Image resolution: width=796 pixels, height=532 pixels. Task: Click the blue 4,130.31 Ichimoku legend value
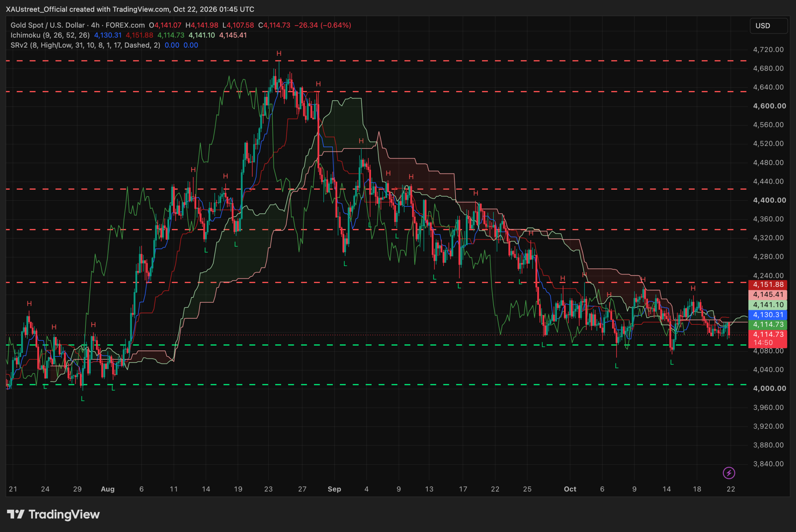click(x=108, y=35)
